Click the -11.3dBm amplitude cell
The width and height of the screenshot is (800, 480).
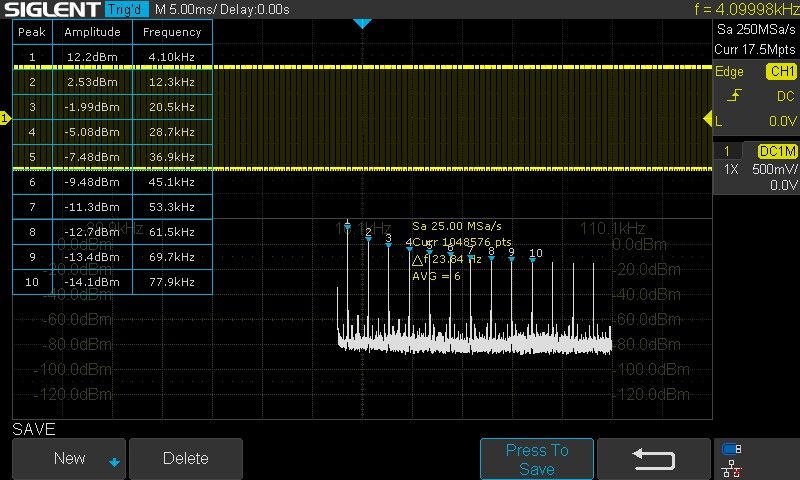click(92, 207)
